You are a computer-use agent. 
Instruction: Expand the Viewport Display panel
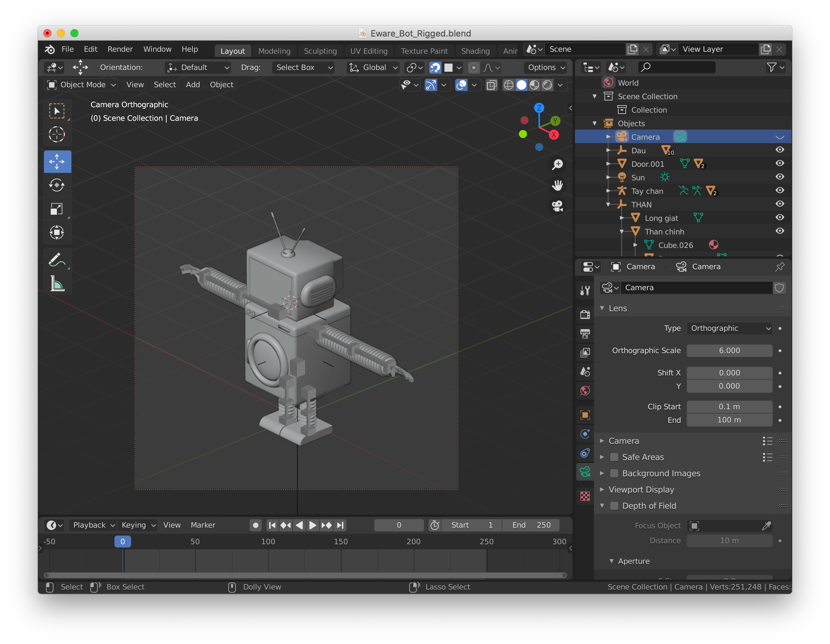[641, 489]
